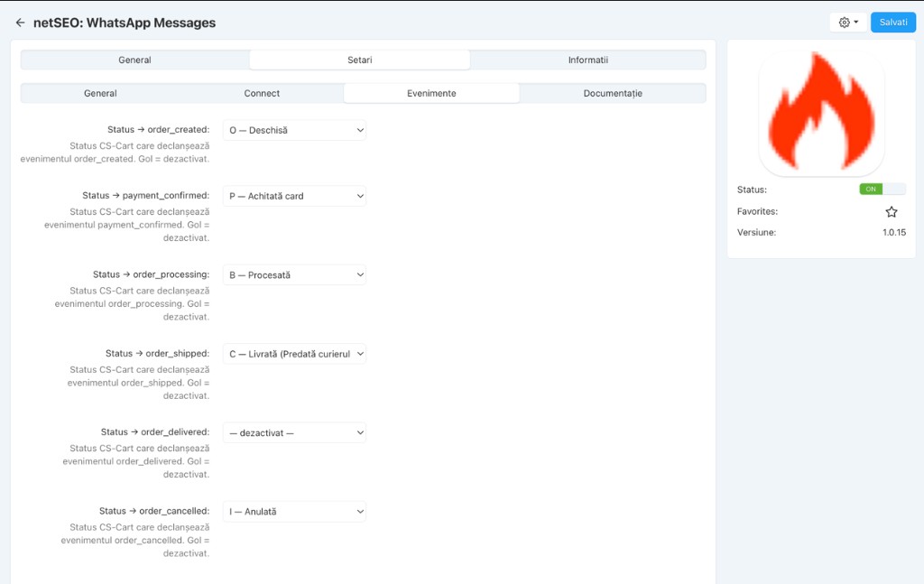Image resolution: width=924 pixels, height=584 pixels.
Task: Expand the order_processing status dropdown
Action: click(294, 275)
